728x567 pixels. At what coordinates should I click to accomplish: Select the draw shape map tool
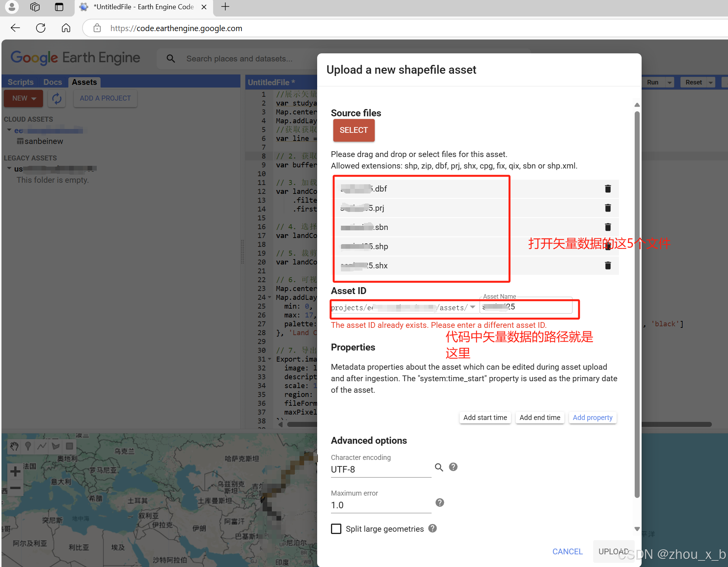click(x=56, y=446)
